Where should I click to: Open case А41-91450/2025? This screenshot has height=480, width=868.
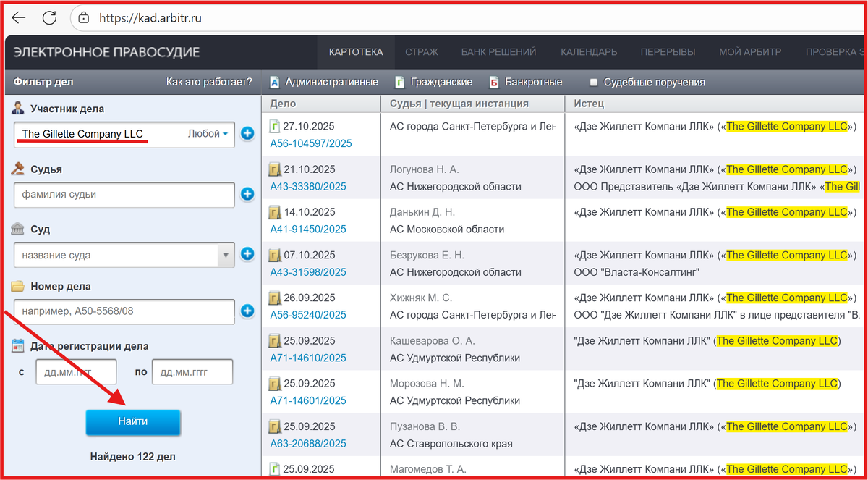[x=308, y=229]
